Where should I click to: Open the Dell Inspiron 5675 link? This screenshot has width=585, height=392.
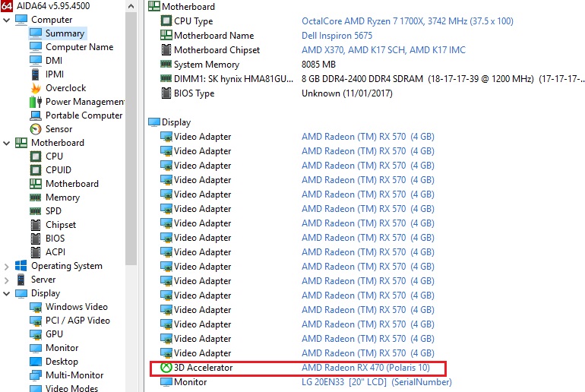click(337, 36)
